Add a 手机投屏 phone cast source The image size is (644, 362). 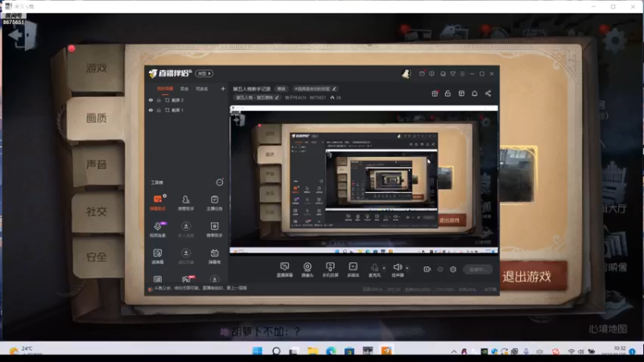[330, 269]
